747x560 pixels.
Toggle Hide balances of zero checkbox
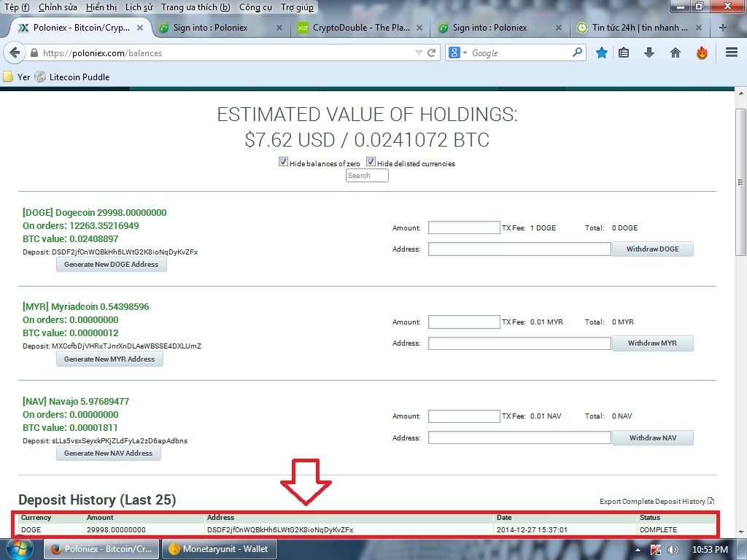point(283,162)
